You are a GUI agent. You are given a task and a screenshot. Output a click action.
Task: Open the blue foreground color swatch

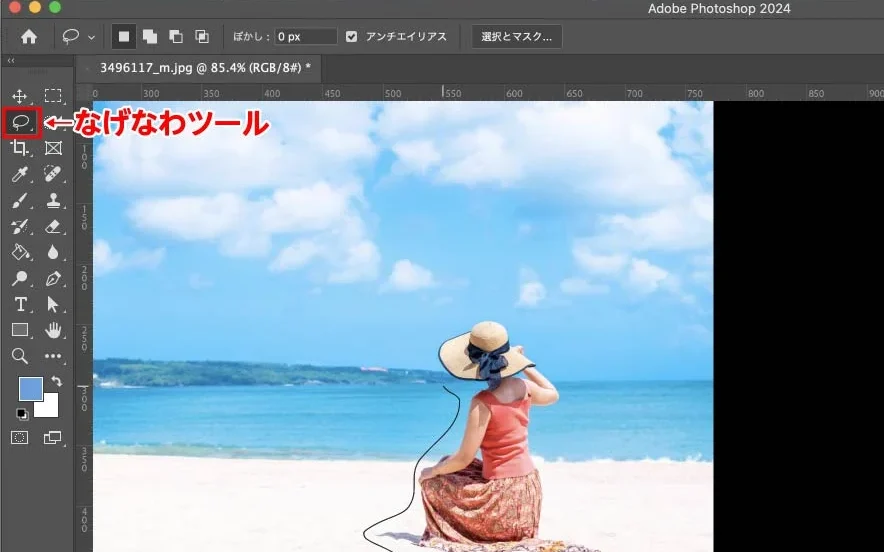click(x=30, y=390)
